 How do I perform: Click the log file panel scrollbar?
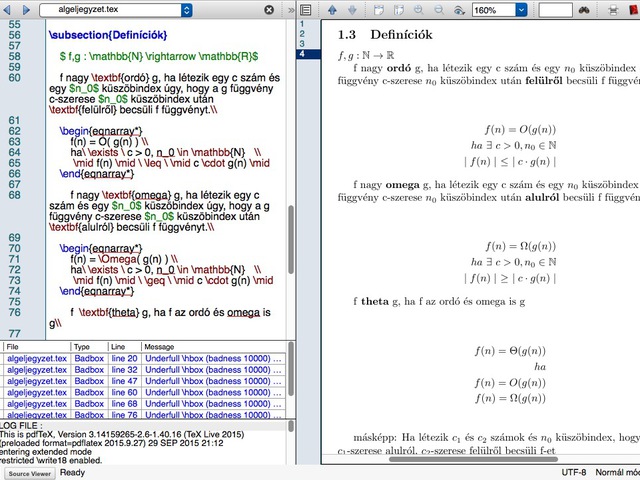point(291,426)
